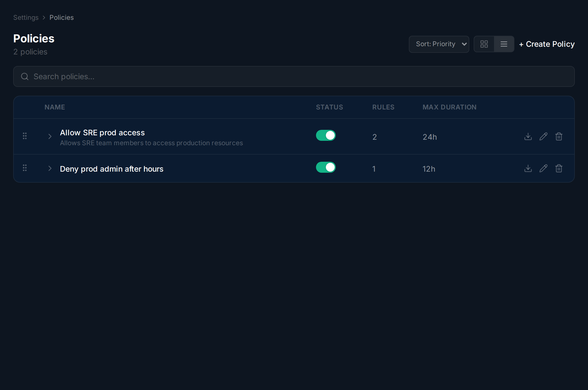588x390 pixels.
Task: Export the Deny prod admin after hours policy
Action: click(x=528, y=168)
